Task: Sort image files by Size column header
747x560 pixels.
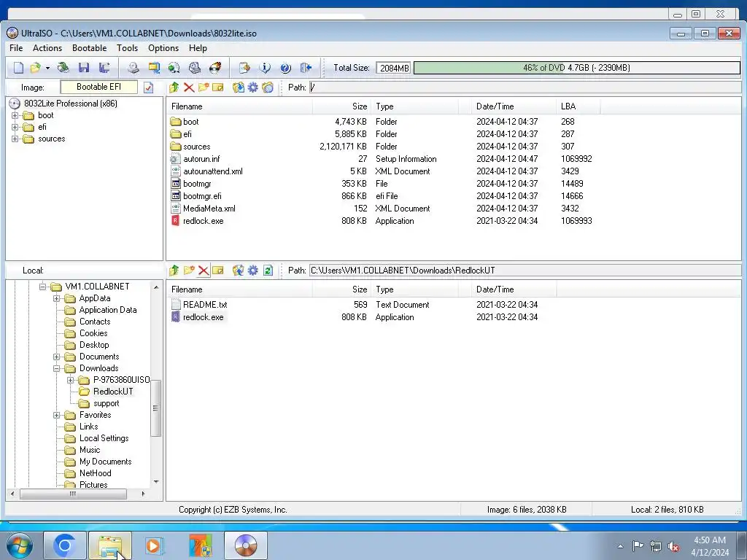Action: [x=341, y=106]
